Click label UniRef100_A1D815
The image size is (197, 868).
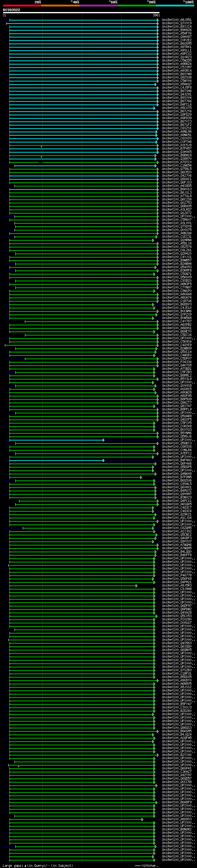(x=176, y=389)
